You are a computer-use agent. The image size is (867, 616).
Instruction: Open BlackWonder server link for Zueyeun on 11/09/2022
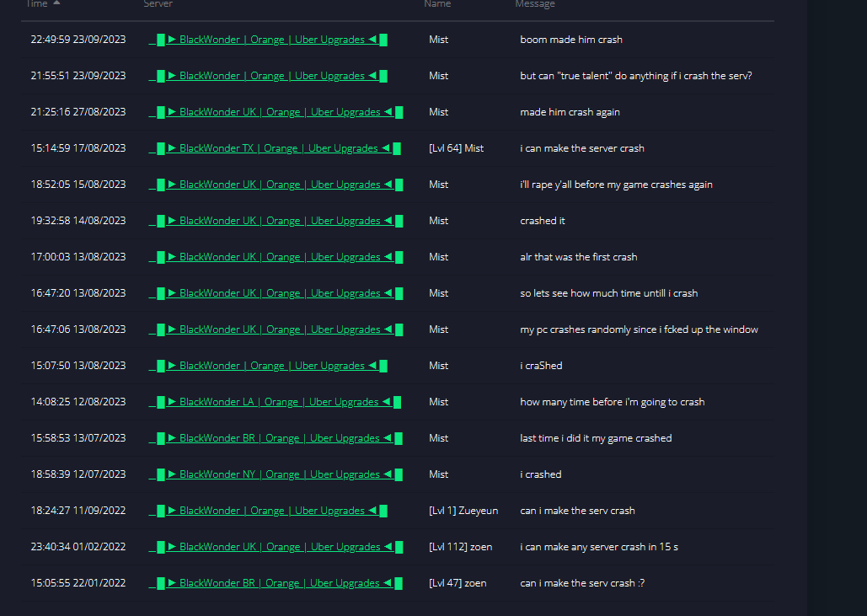click(268, 511)
